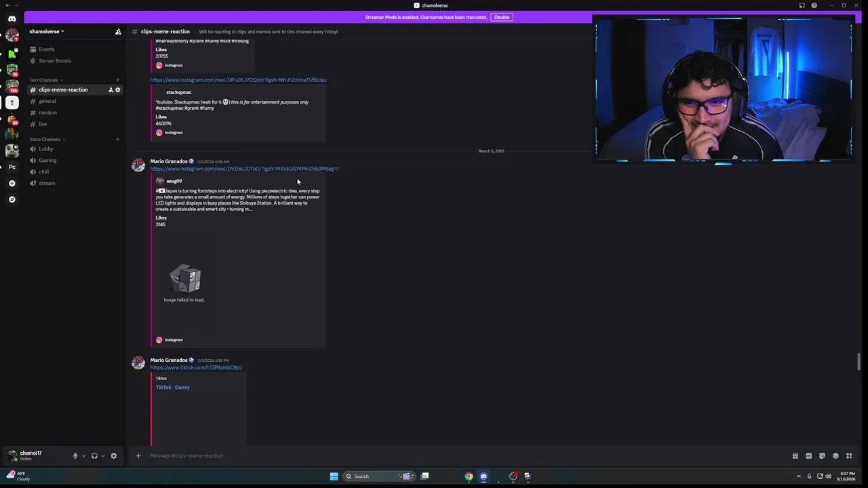
Task: Open Discover servers compass icon
Action: pyautogui.click(x=12, y=199)
